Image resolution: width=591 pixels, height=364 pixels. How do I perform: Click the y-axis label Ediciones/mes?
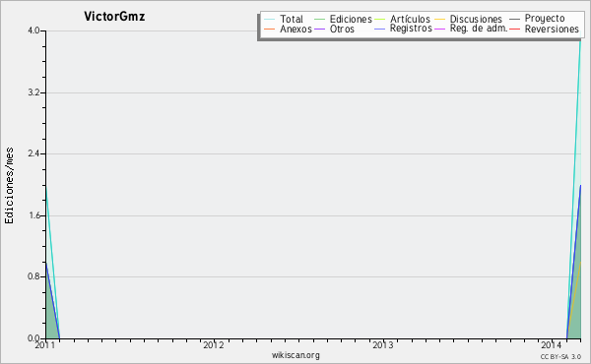pos(9,186)
